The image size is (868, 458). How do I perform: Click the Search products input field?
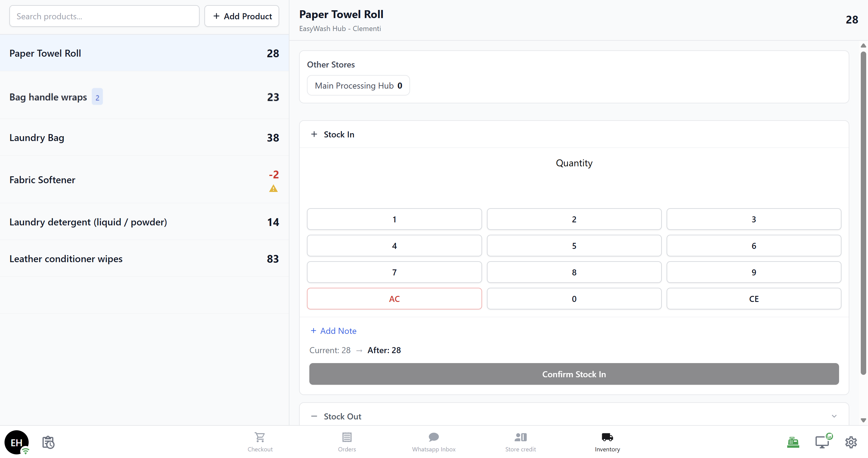[x=104, y=16]
